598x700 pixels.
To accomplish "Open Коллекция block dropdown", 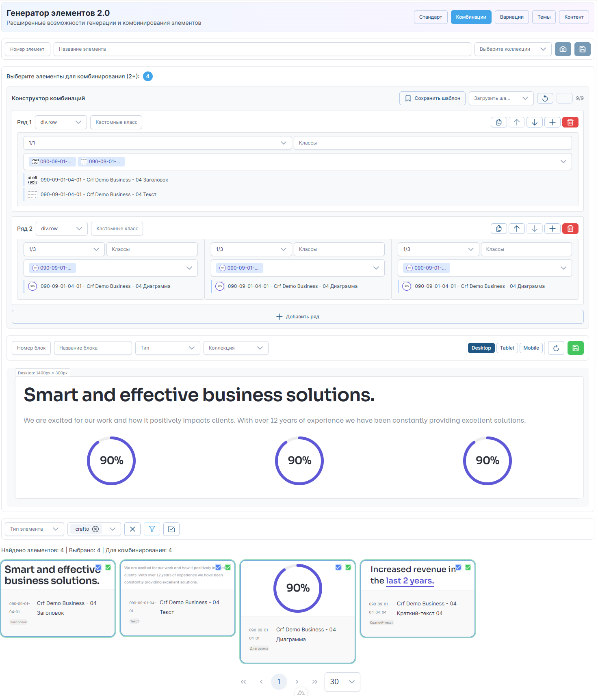I will [236, 348].
